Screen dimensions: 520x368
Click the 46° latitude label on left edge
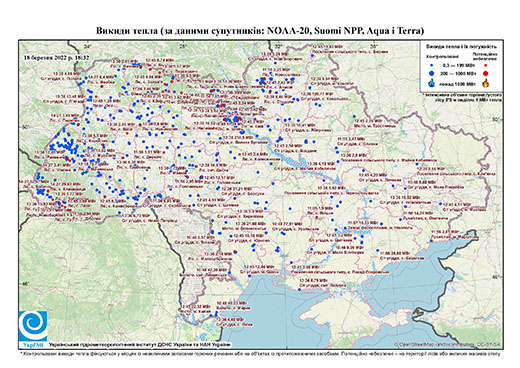[x=26, y=284]
